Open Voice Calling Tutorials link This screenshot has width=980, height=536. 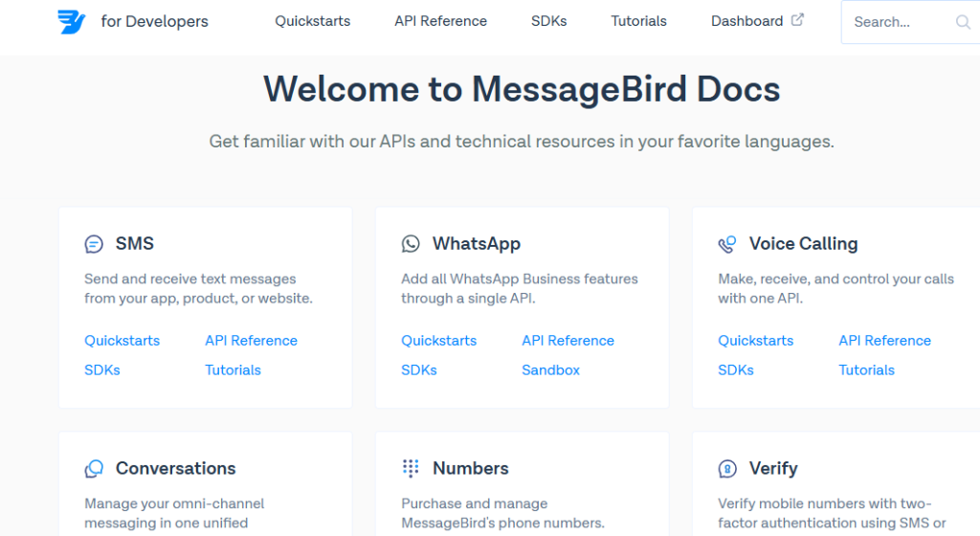pos(867,369)
